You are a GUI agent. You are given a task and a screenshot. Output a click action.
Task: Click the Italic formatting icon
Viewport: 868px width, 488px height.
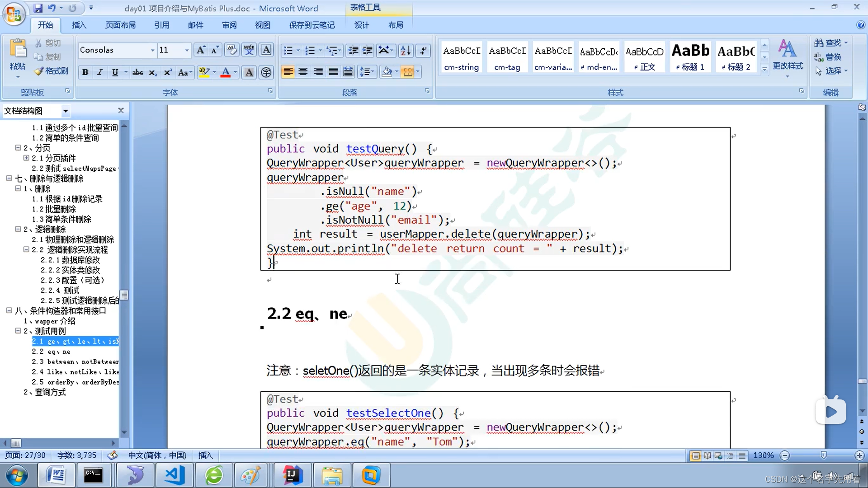pos(100,71)
